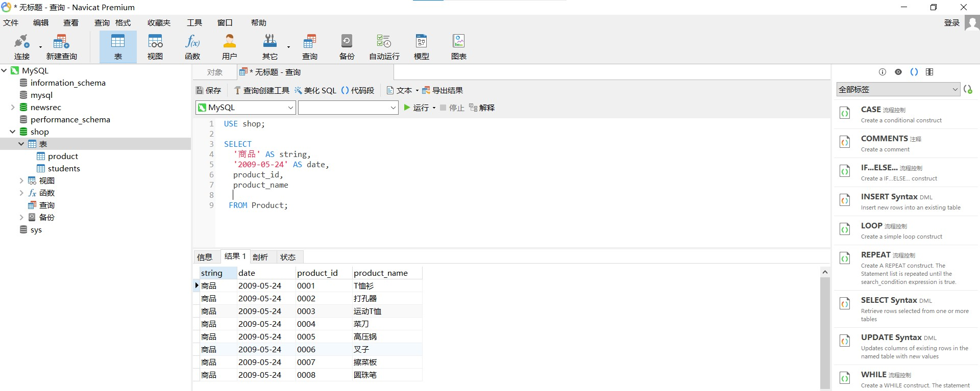The image size is (980, 391).
Task: Create a new query with 新建查询
Action: pos(61,47)
